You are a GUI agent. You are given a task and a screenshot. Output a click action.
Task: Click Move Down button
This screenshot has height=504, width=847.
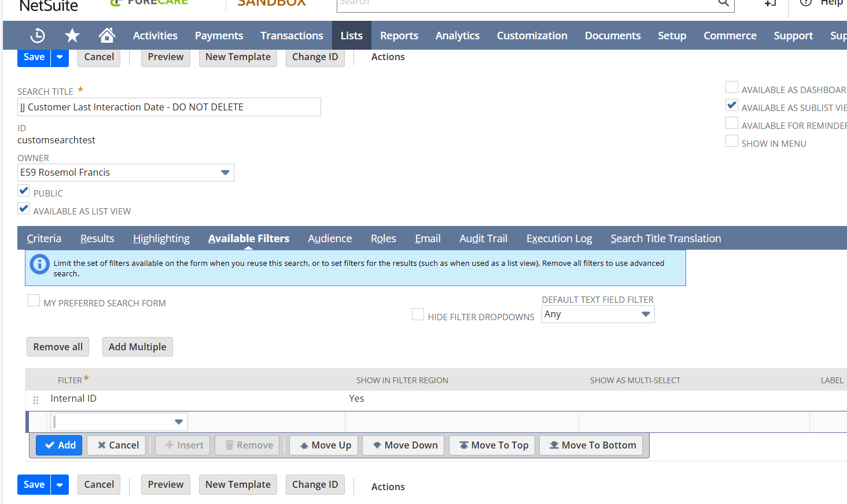(x=404, y=445)
